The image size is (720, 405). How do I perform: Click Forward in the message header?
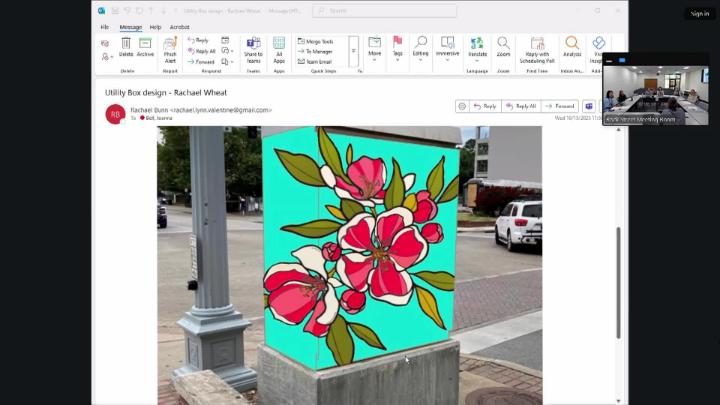coord(560,106)
